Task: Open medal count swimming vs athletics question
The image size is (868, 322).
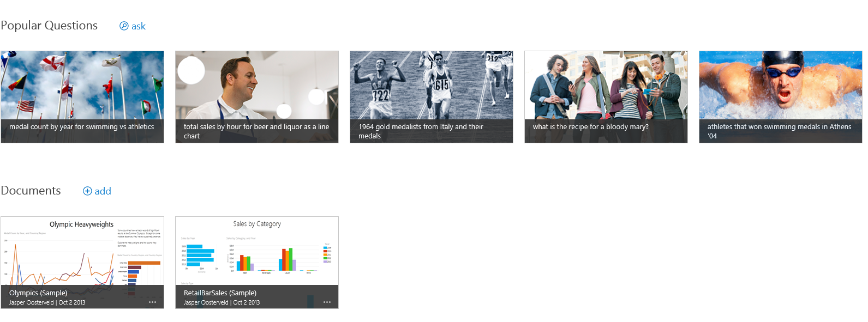Action: [x=82, y=97]
